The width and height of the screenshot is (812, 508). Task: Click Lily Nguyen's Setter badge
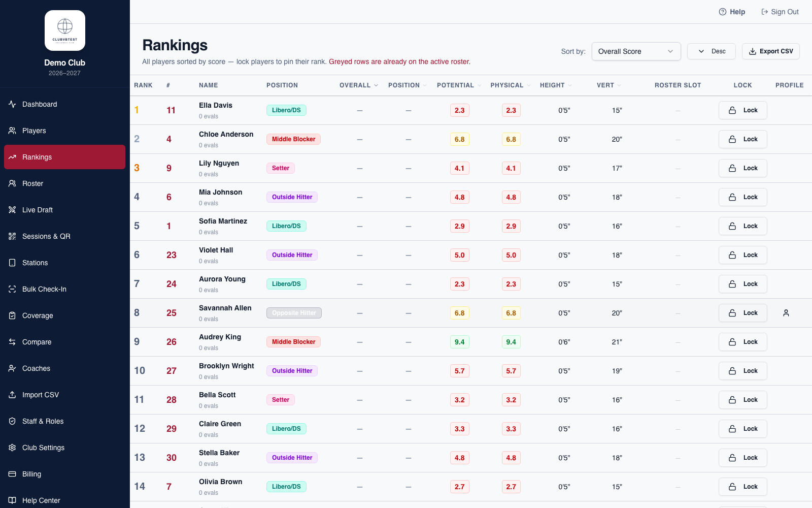coord(281,168)
